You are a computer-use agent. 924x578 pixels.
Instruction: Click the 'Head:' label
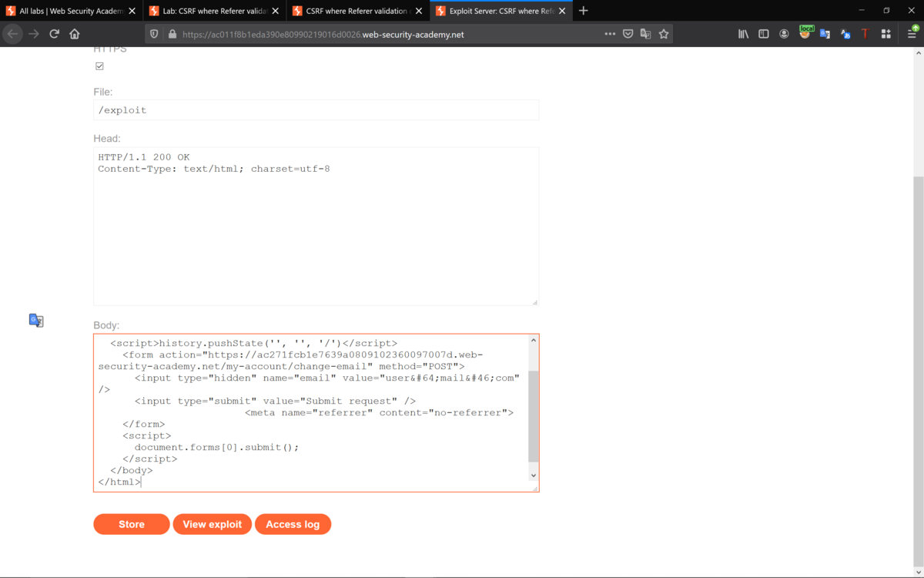pos(107,139)
